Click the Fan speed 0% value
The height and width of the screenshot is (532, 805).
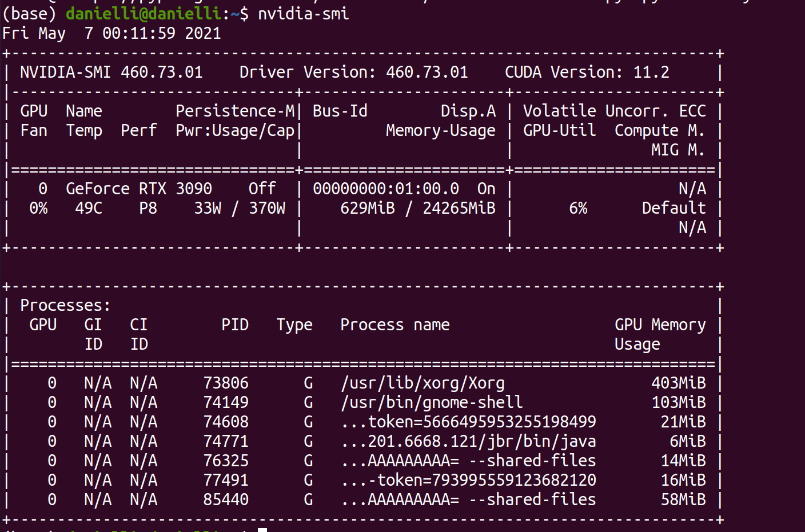(38, 208)
